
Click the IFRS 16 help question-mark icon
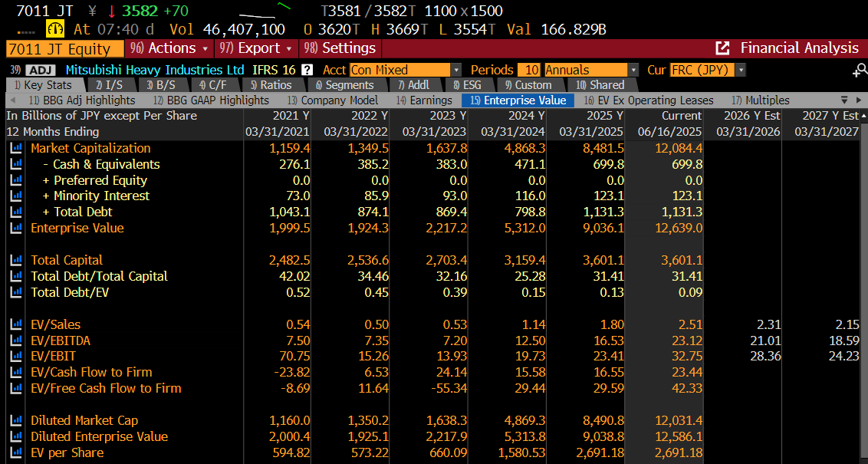coord(307,71)
